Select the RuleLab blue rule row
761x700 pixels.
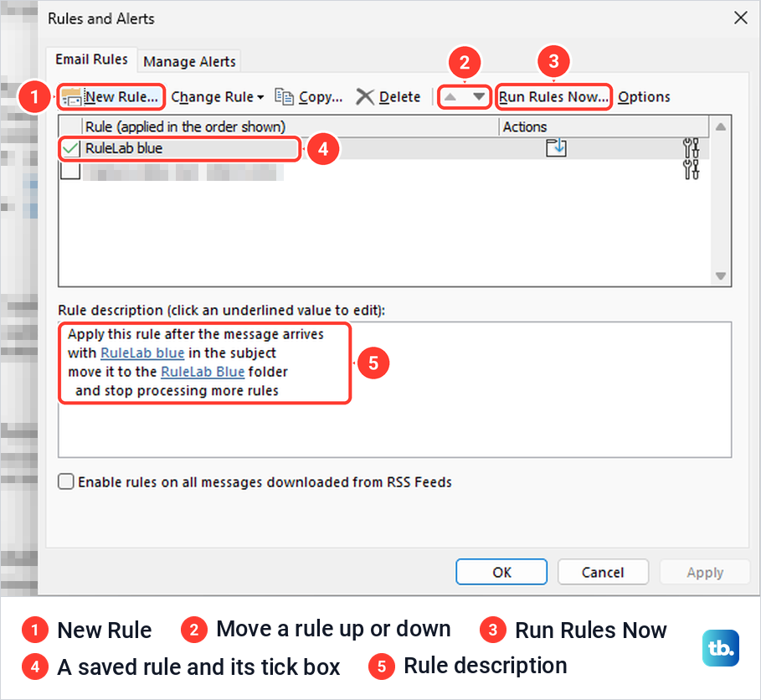[383, 148]
